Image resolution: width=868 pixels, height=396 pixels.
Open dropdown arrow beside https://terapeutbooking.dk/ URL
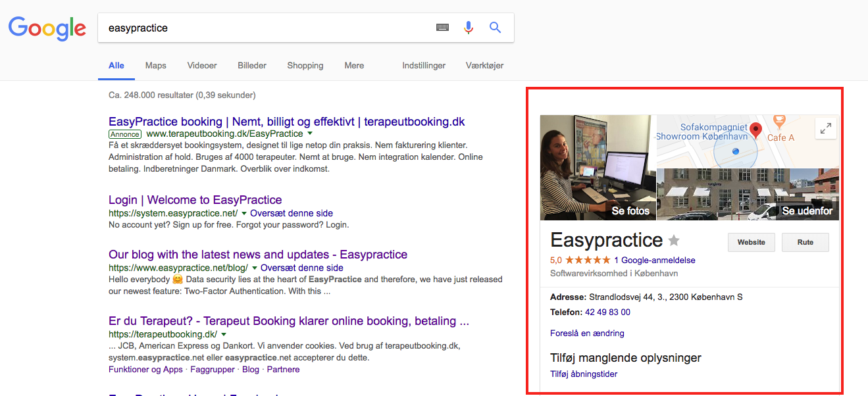[x=223, y=334]
